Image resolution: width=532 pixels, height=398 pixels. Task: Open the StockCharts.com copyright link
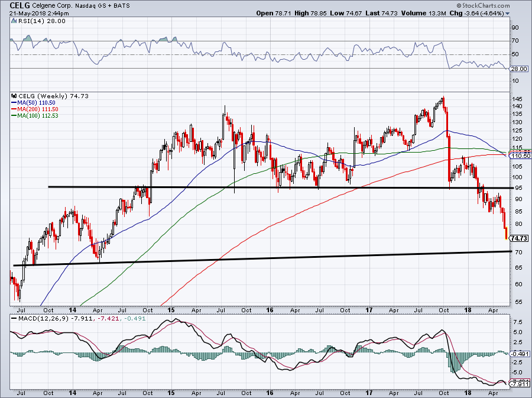(483, 5)
